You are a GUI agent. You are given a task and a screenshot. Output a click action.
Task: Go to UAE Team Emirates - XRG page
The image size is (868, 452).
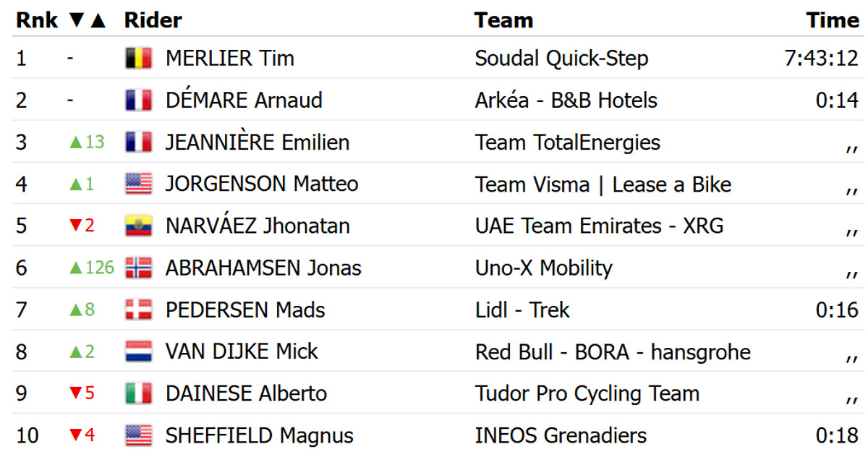click(599, 226)
